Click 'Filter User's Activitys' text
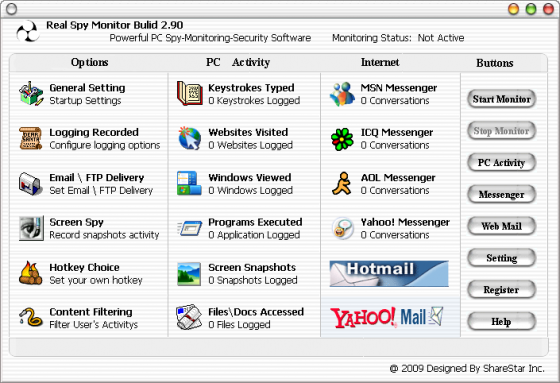This screenshot has width=560, height=383. (94, 325)
